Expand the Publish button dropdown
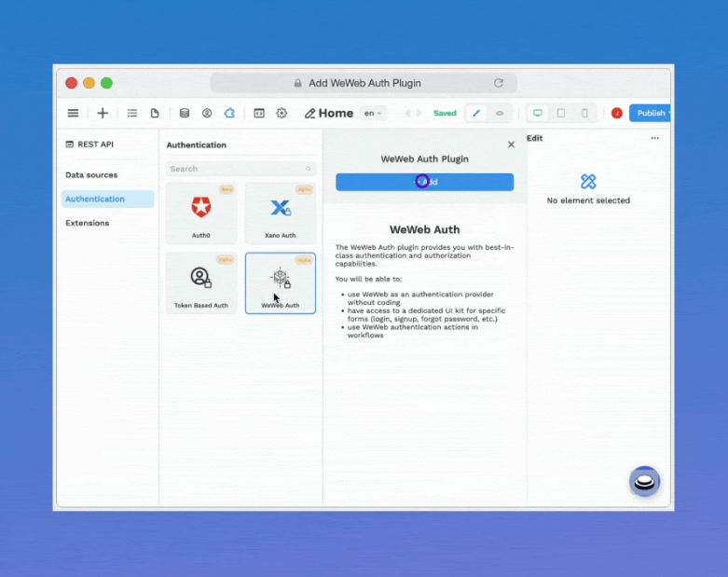Screen dimensions: 728x577 (667, 113)
